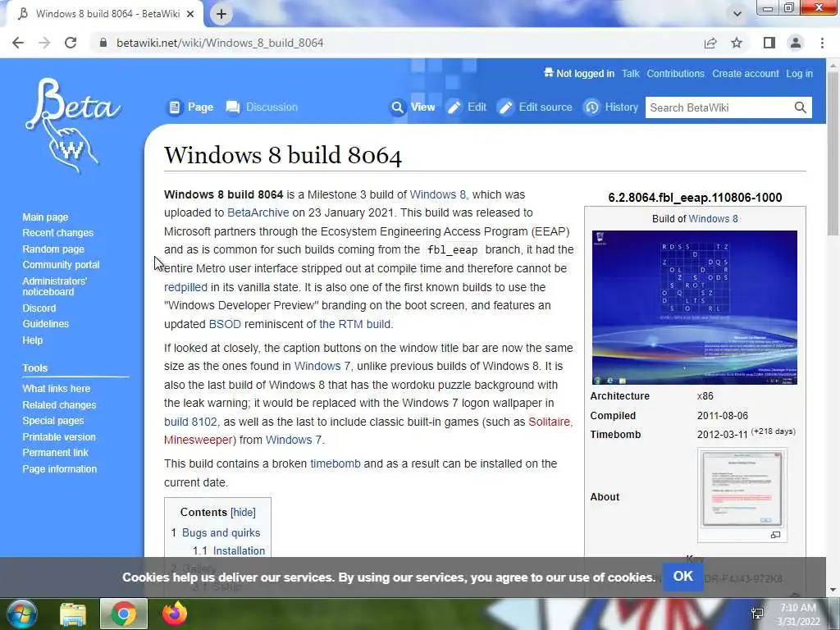Open the redpilled link
This screenshot has height=630, width=840.
185,287
